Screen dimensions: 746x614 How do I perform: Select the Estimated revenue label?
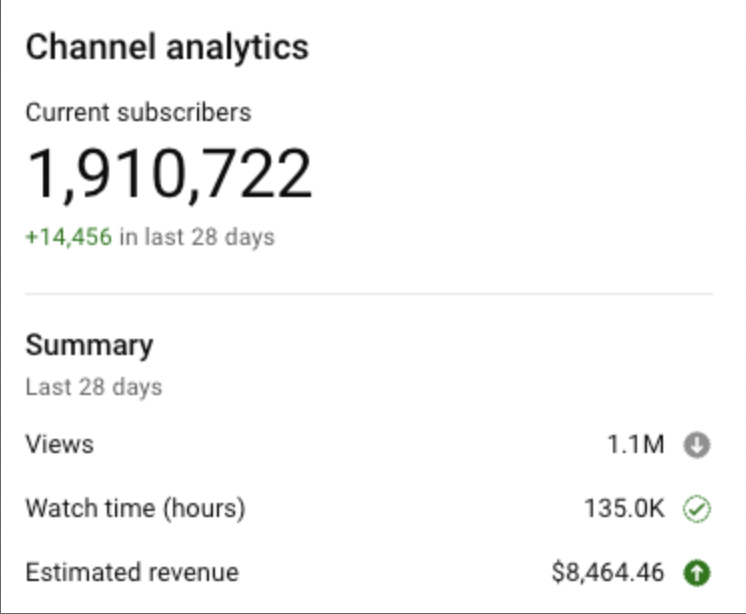[132, 572]
